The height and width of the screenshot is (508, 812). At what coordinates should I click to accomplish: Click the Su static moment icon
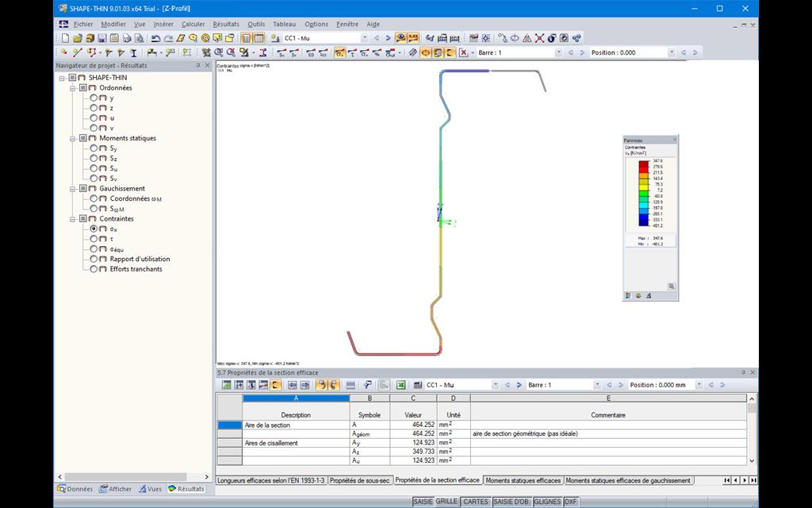[x=282, y=52]
